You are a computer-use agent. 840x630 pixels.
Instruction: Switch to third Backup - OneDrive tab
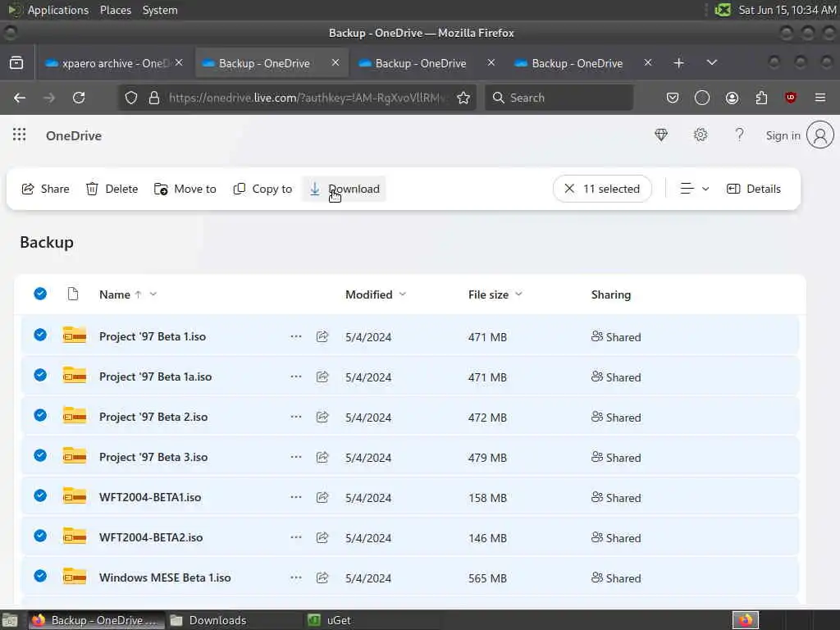(427, 63)
